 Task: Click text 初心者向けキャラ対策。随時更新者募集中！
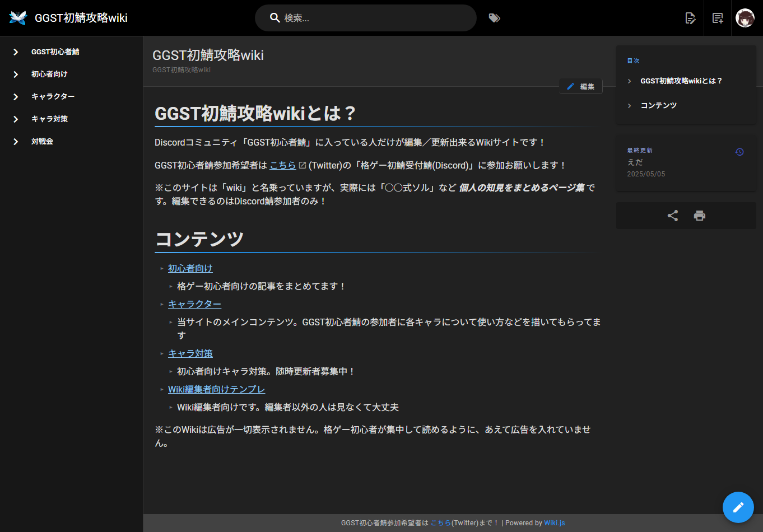click(x=266, y=371)
